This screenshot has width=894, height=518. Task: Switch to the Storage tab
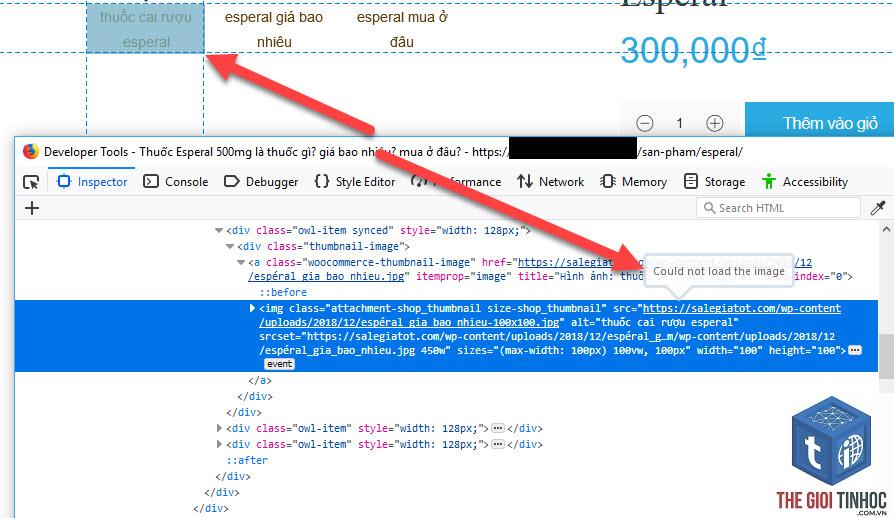(714, 182)
